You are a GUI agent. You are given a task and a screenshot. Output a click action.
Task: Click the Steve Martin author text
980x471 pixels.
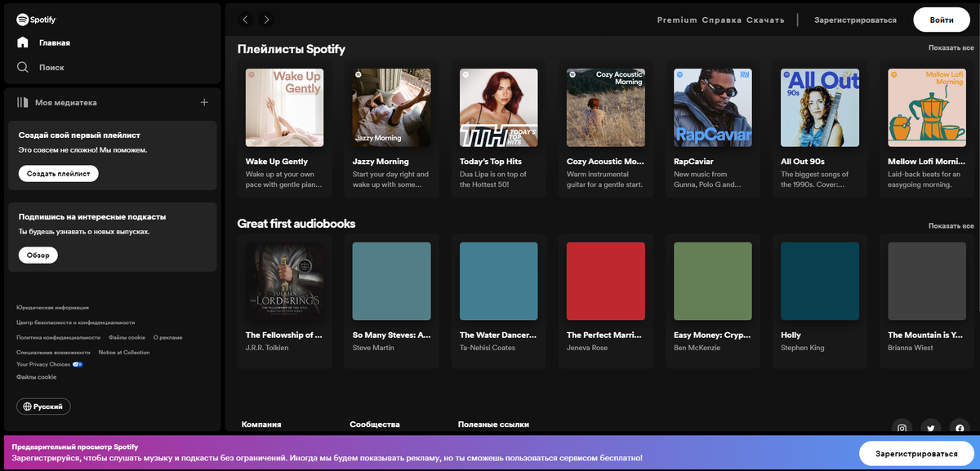point(373,348)
